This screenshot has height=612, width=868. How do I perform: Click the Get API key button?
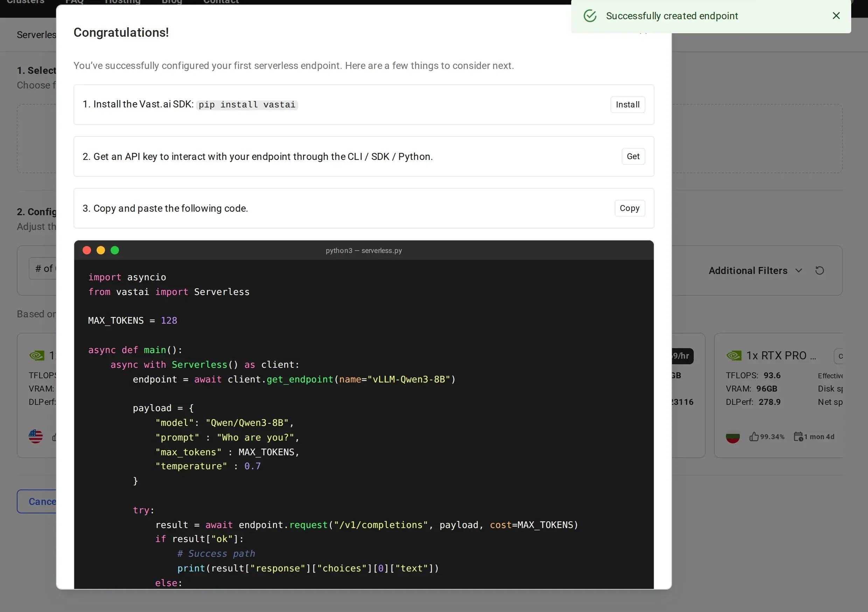[x=633, y=156]
